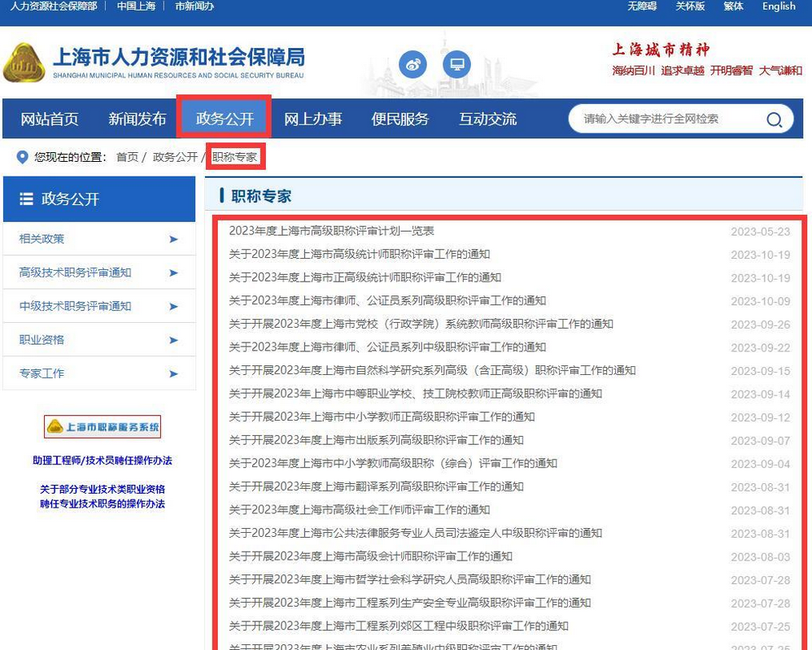Open the 生产安全专业高级职称 notice

(409, 603)
